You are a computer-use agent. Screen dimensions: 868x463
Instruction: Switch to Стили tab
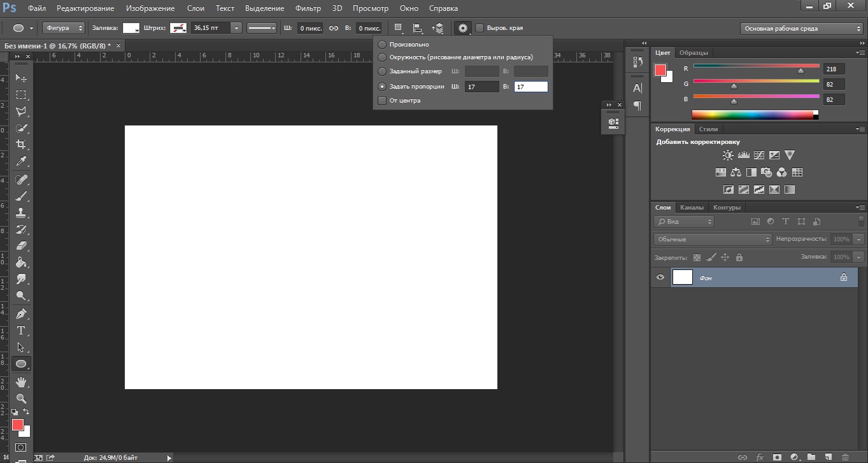point(709,129)
